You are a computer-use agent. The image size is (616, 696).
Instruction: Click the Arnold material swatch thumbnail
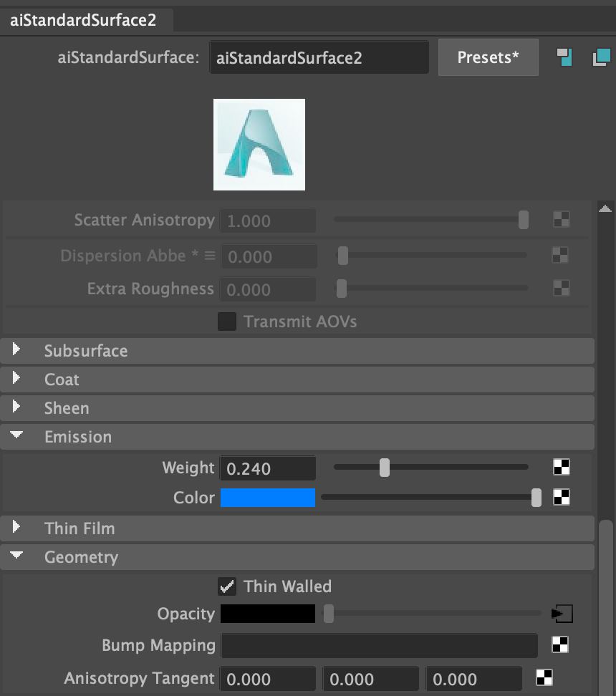coord(259,145)
